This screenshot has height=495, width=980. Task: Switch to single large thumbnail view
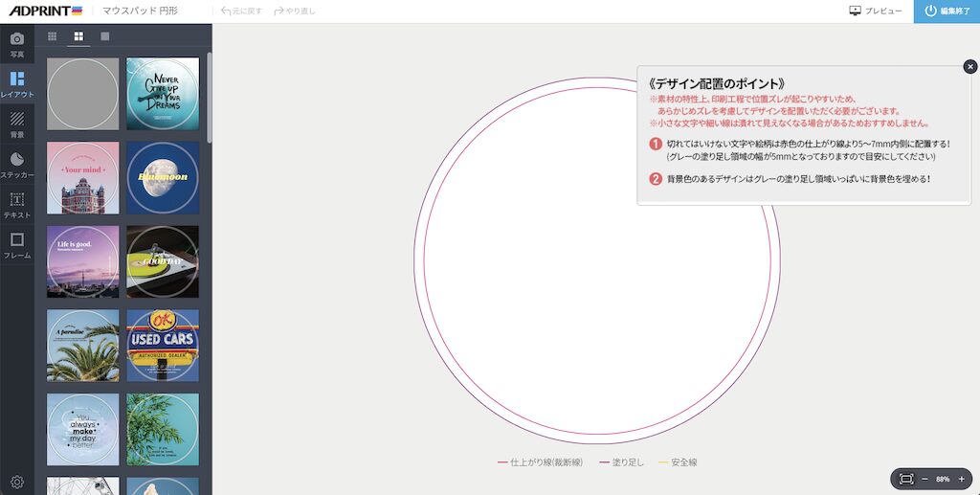pyautogui.click(x=105, y=36)
